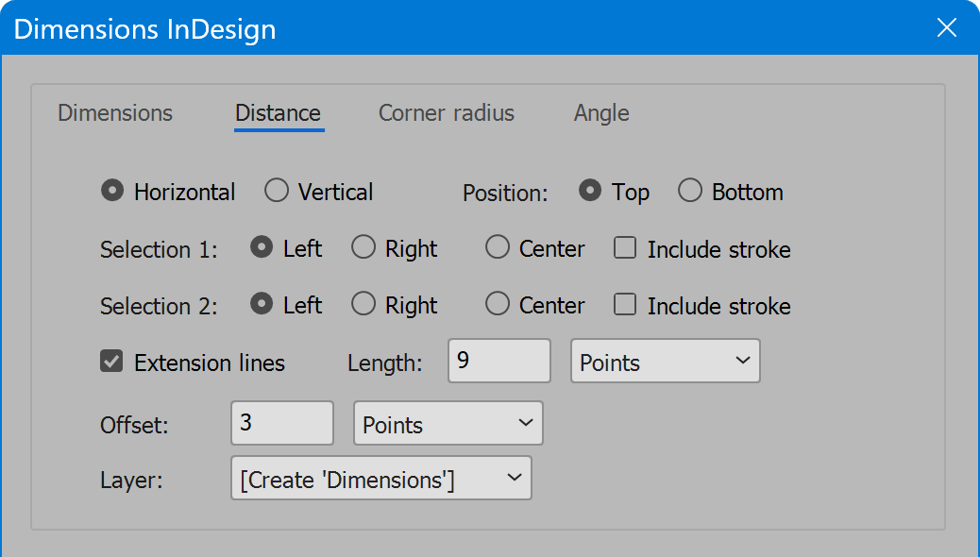The image size is (980, 557).
Task: Expand the Layer dropdown list
Action: point(380,479)
